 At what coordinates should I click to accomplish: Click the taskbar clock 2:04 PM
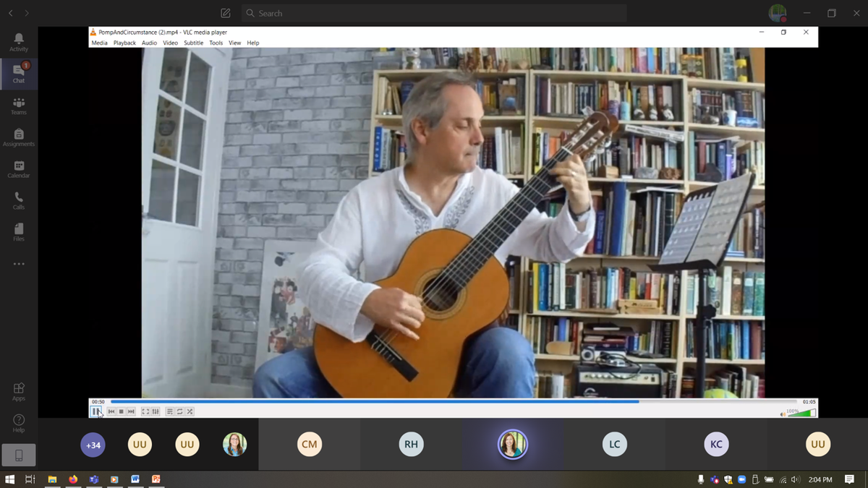coord(820,479)
